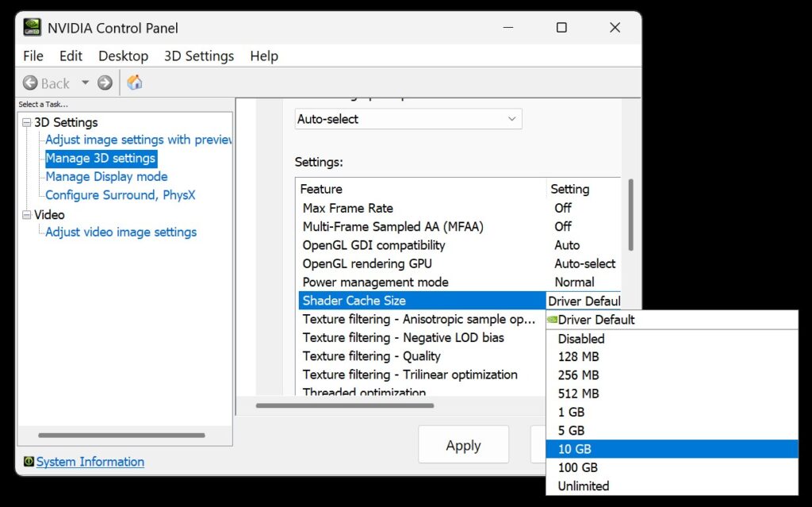Click the System Information icon
812x507 pixels.
(29, 462)
